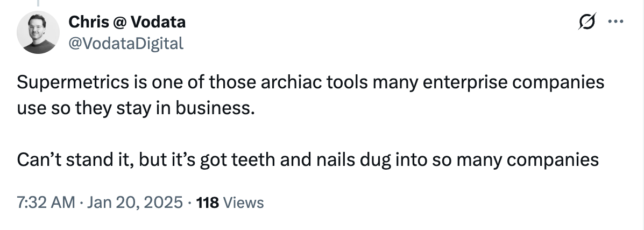Click the Grok slashed-circle icon
The width and height of the screenshot is (644, 230).
tap(585, 23)
